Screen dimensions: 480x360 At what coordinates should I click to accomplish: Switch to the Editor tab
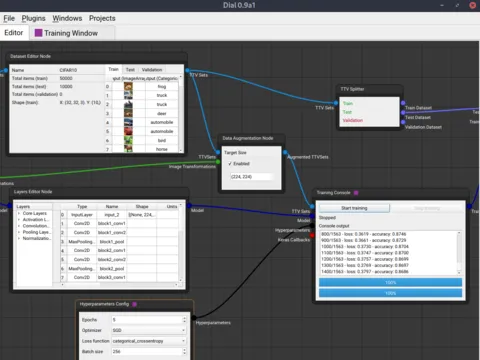[14, 33]
